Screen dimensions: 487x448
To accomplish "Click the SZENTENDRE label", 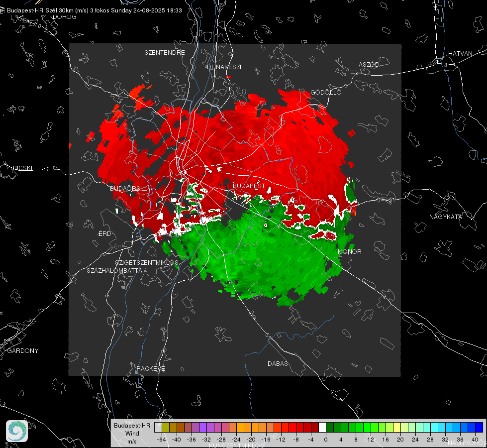I will (x=164, y=53).
